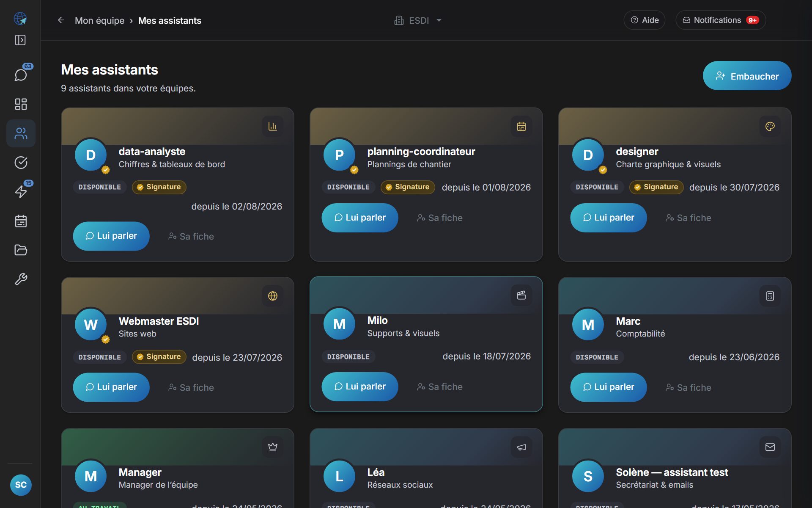Open Sa fiche for planning-coordinateur
The height and width of the screenshot is (508, 812).
click(440, 218)
